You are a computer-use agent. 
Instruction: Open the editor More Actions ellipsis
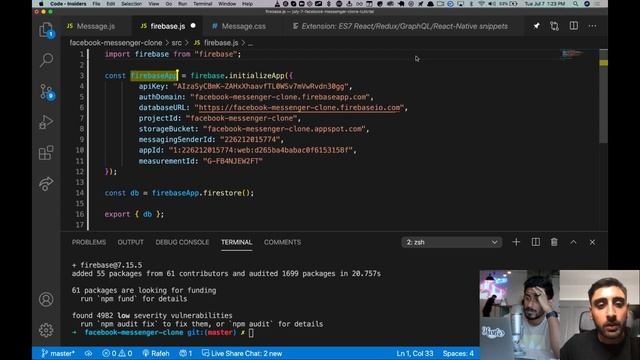point(592,26)
